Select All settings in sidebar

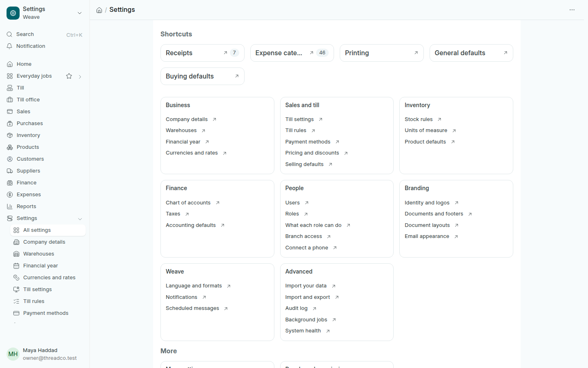coord(48,230)
